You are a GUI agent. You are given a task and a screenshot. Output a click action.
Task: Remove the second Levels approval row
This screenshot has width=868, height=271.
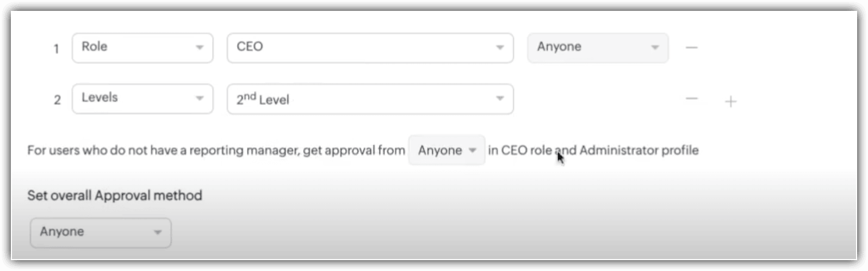(691, 99)
